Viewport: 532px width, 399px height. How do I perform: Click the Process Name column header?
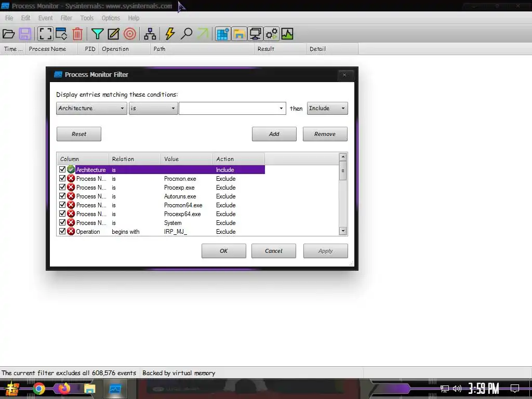tap(51, 49)
